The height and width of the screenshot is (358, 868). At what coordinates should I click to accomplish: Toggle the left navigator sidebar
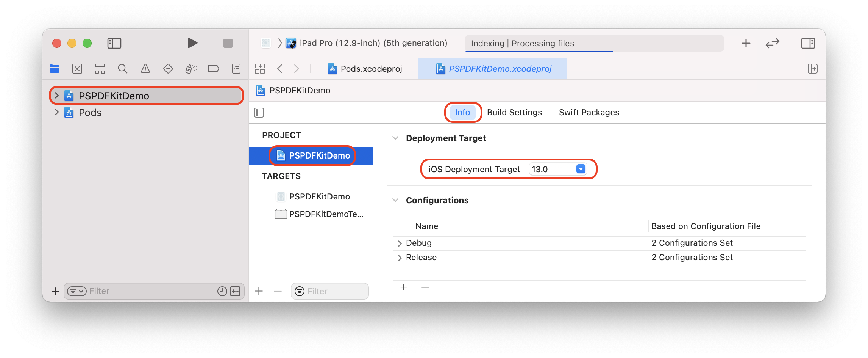114,43
